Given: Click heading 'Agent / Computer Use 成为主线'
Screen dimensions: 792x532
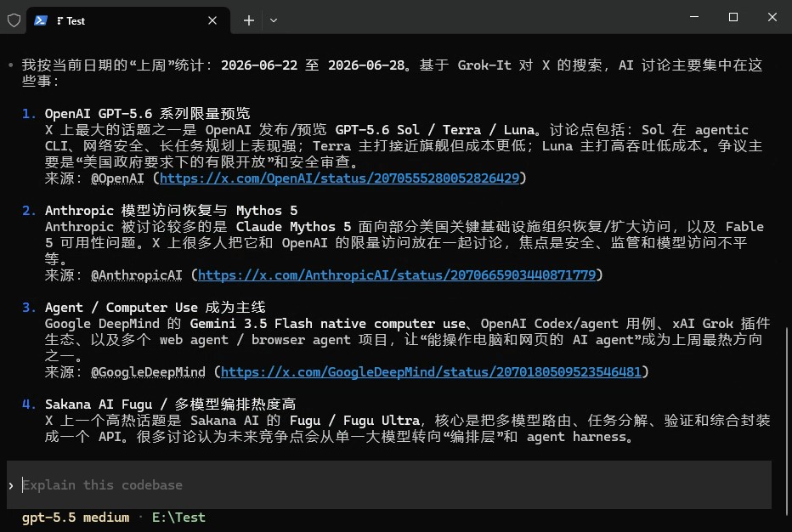Looking at the screenshot, I should point(155,308).
